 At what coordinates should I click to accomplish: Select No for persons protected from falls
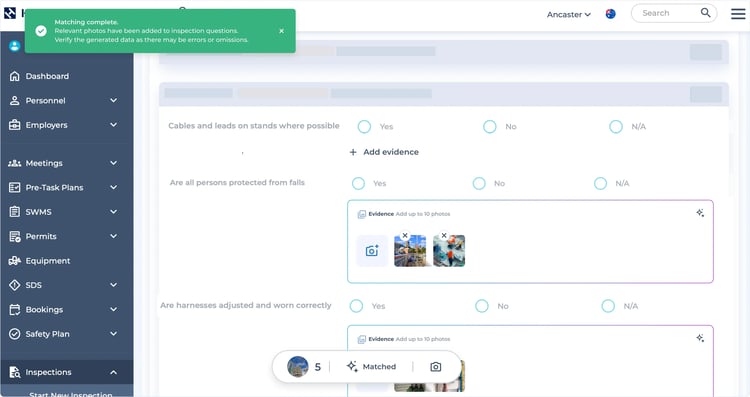point(479,184)
